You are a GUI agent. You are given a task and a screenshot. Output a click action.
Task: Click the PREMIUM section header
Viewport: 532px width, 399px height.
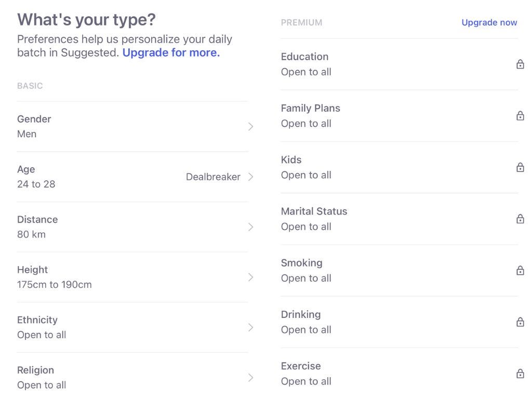(x=301, y=22)
